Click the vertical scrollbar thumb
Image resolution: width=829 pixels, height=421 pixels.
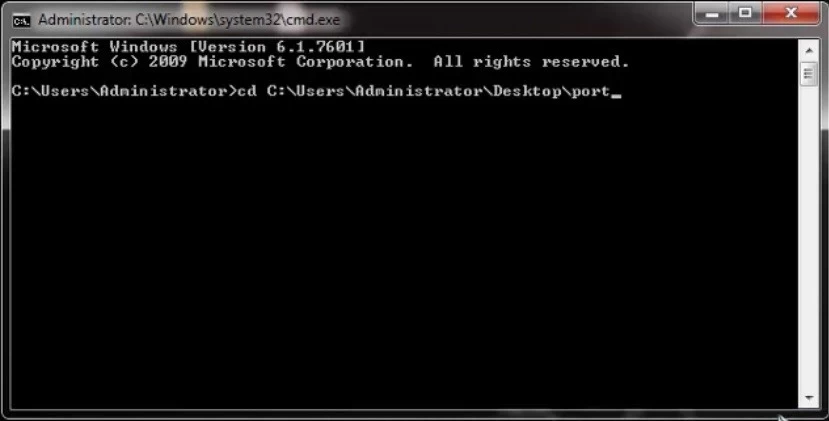click(809, 75)
